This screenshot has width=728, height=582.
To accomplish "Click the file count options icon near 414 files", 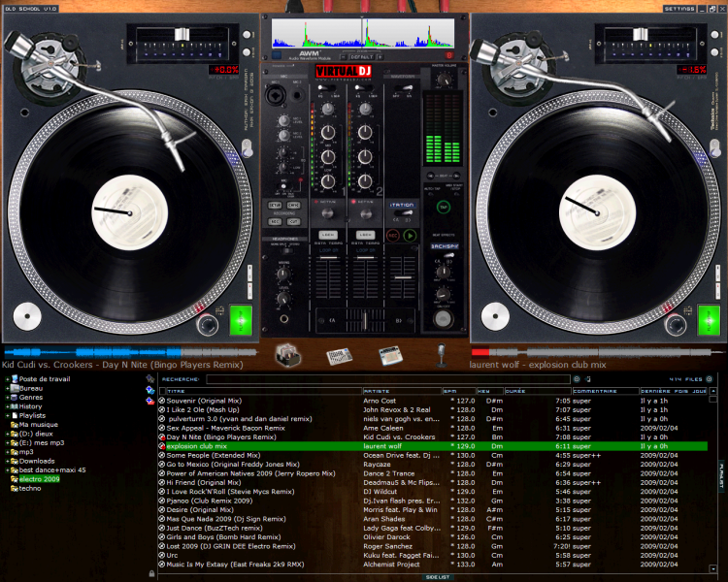I will click(709, 379).
